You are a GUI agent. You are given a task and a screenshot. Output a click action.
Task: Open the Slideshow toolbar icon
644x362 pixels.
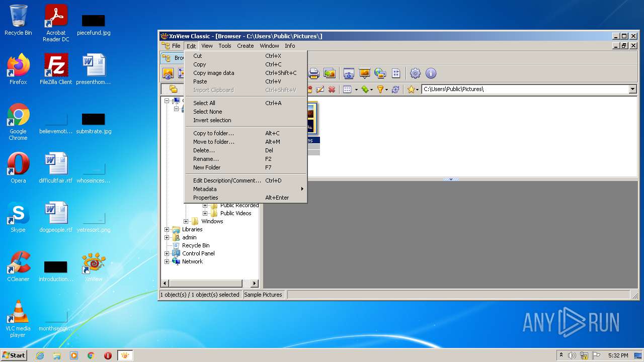pyautogui.click(x=364, y=73)
